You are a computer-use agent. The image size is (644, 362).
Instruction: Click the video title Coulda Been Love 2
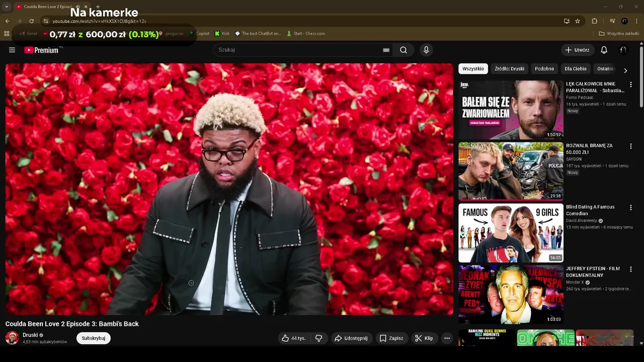72,324
